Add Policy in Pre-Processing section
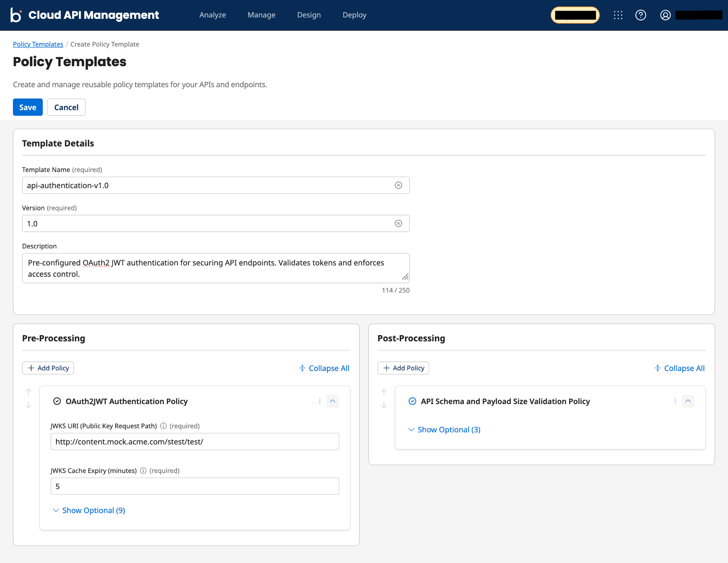Viewport: 728px width, 563px height. (48, 368)
